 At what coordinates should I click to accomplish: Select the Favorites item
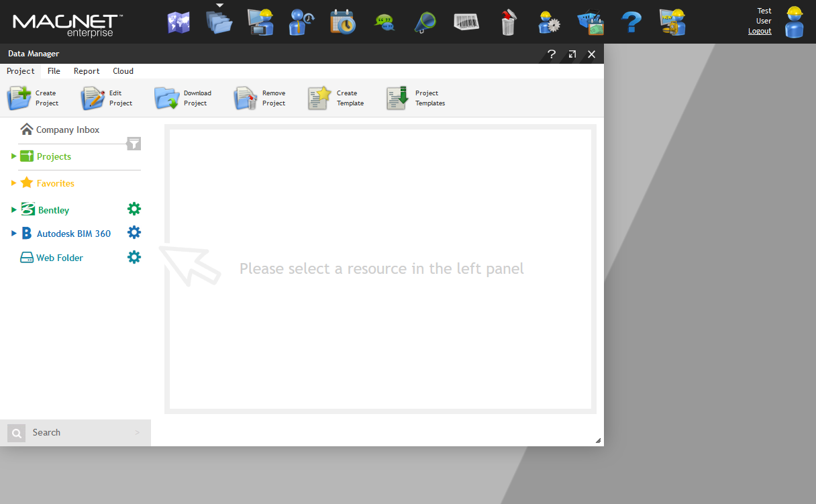48,183
